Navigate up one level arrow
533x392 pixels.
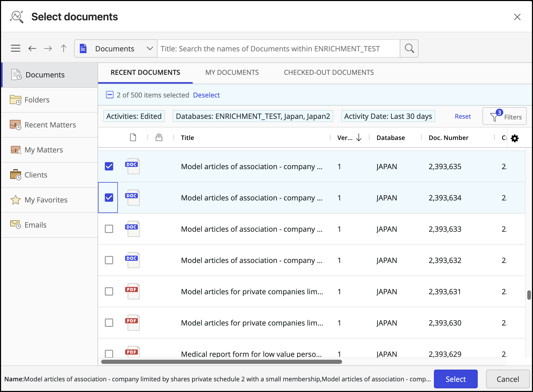point(64,48)
